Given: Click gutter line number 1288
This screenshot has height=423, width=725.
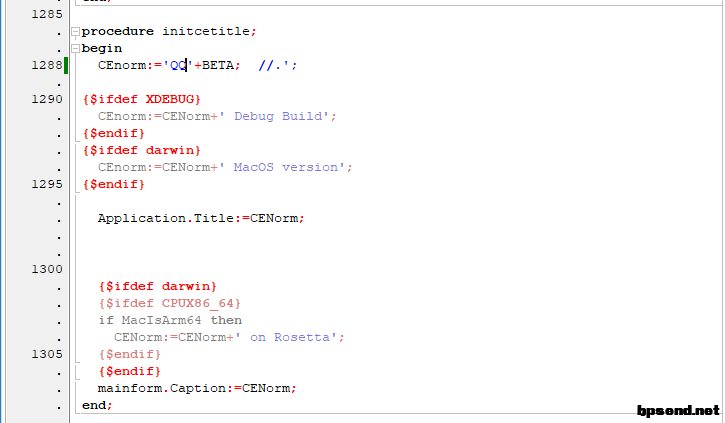Looking at the screenshot, I should [x=47, y=65].
